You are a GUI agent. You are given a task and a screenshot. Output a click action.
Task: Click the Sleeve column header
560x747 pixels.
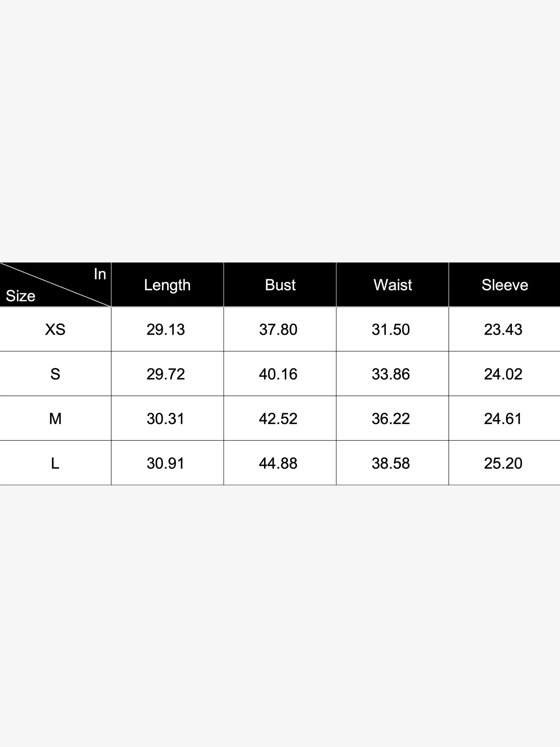(x=504, y=285)
